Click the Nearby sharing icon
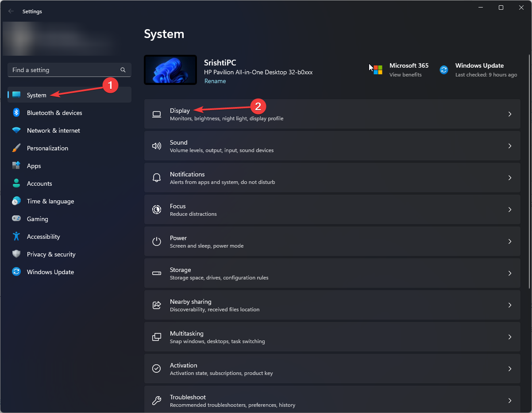This screenshot has height=413, width=532. pyautogui.click(x=157, y=305)
